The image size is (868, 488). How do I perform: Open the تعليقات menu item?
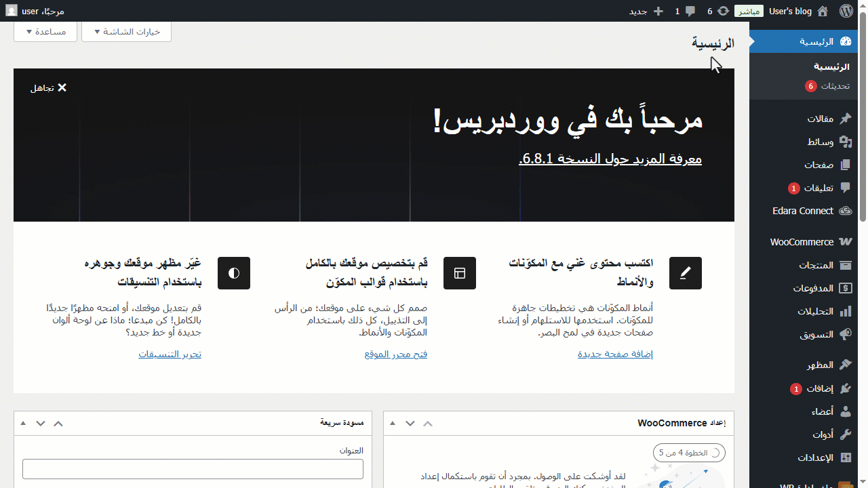(804, 188)
